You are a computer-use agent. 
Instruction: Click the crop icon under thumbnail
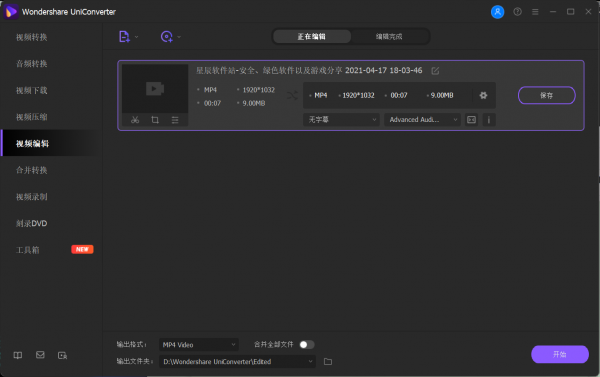pos(155,120)
